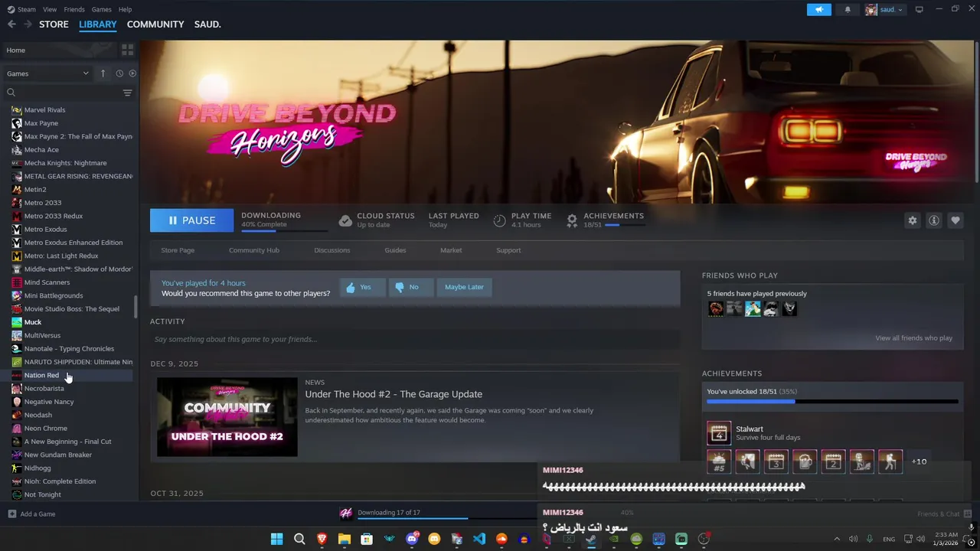Open advanced library filter options

tap(127, 93)
